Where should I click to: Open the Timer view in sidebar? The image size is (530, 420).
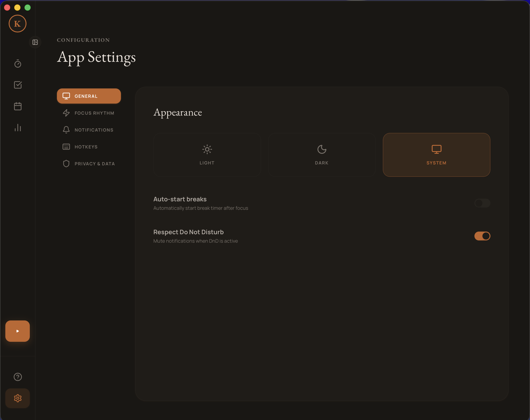(18, 64)
